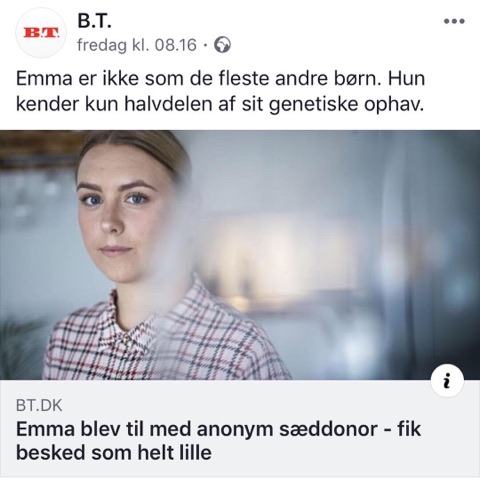Open the article preview photo
The image size is (480, 480).
coord(240,255)
